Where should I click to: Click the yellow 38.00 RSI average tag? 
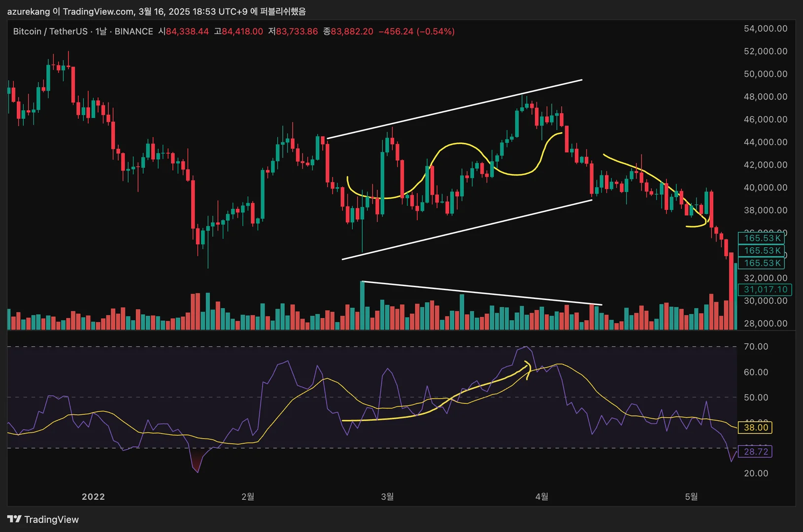coord(755,428)
